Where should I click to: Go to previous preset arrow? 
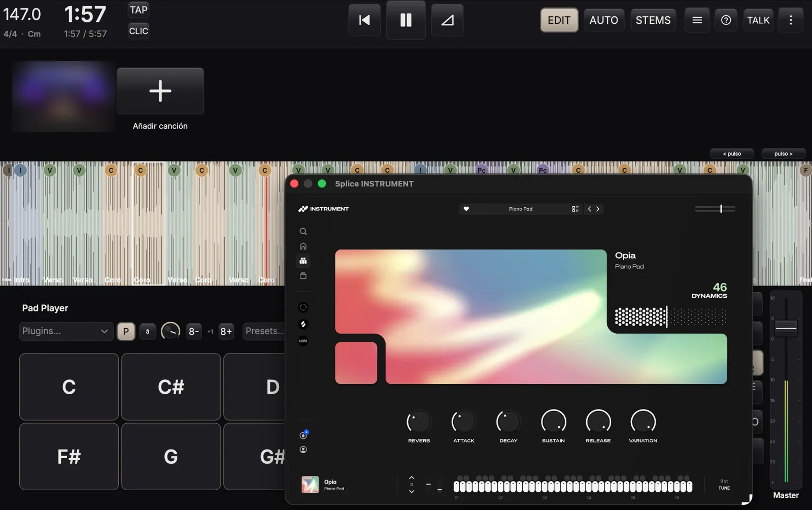(589, 209)
